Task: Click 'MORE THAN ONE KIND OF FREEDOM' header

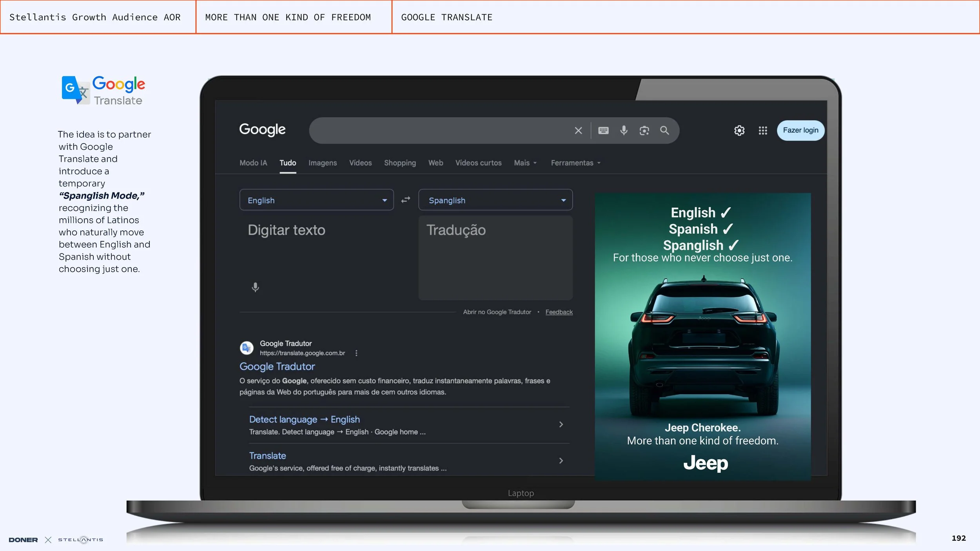Action: (x=288, y=17)
